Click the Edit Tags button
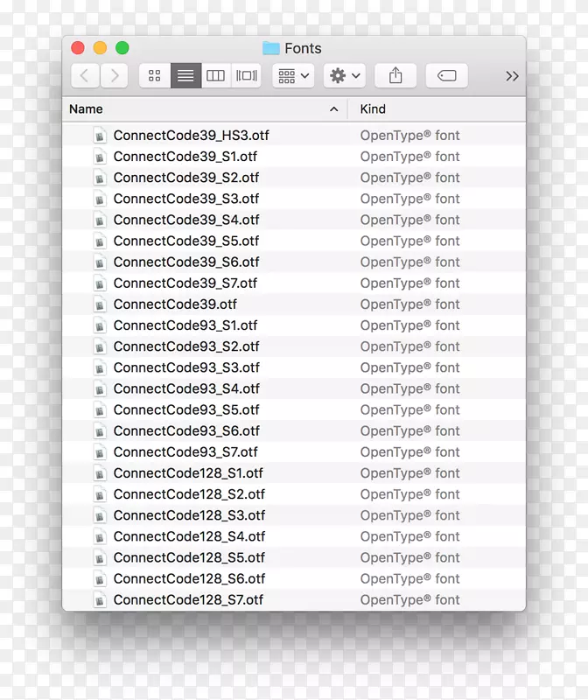 click(446, 75)
